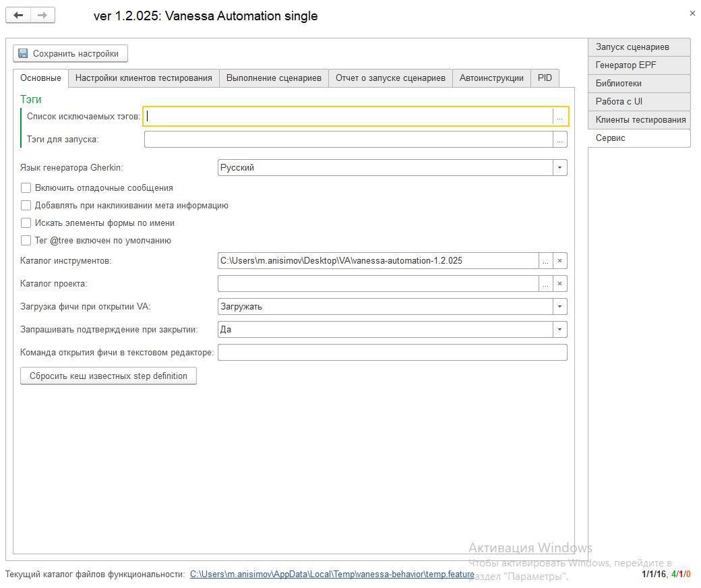Click the Да confirmation value field
The height and width of the screenshot is (588, 701).
386,330
